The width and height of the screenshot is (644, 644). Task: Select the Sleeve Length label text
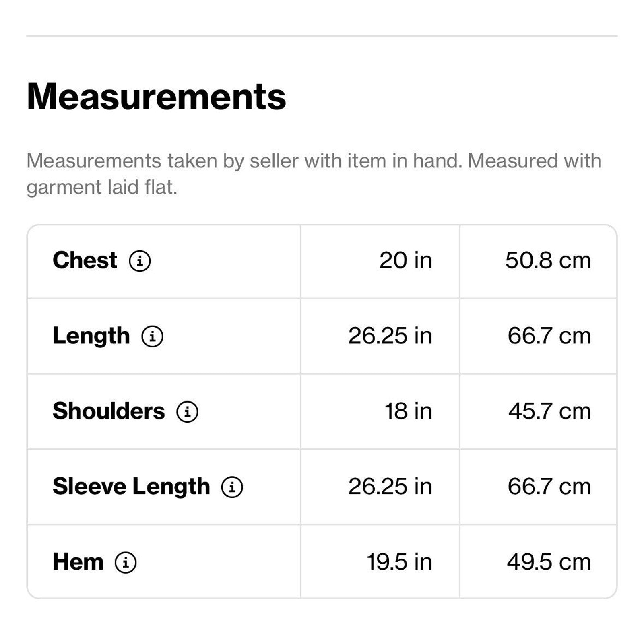[131, 486]
